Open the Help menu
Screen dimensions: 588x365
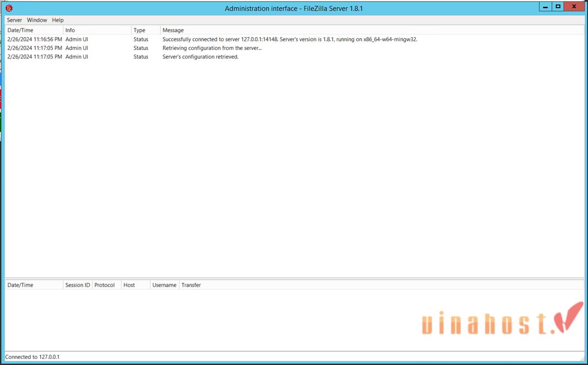click(58, 20)
